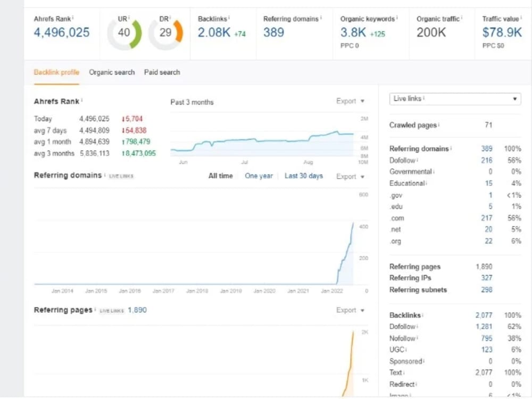The width and height of the screenshot is (532, 399).
Task: Open Export menu for Ahrefs Rank chart
Action: pyautogui.click(x=350, y=101)
